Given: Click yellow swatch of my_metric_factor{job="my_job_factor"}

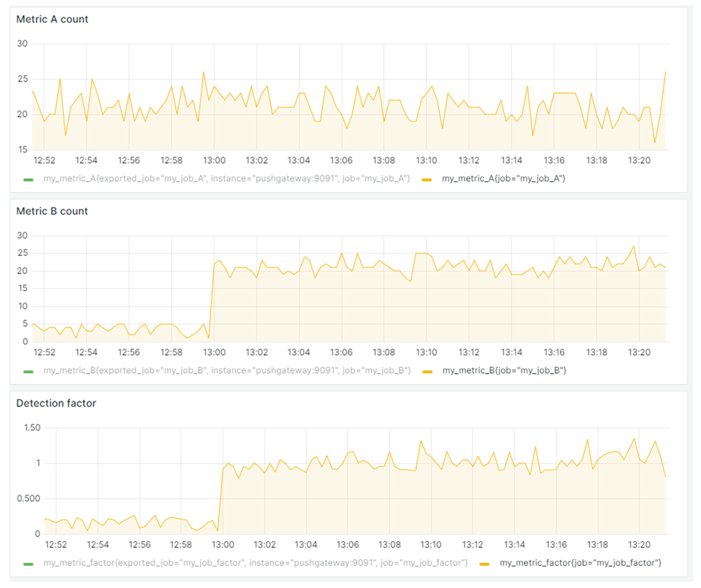Looking at the screenshot, I should [484, 564].
